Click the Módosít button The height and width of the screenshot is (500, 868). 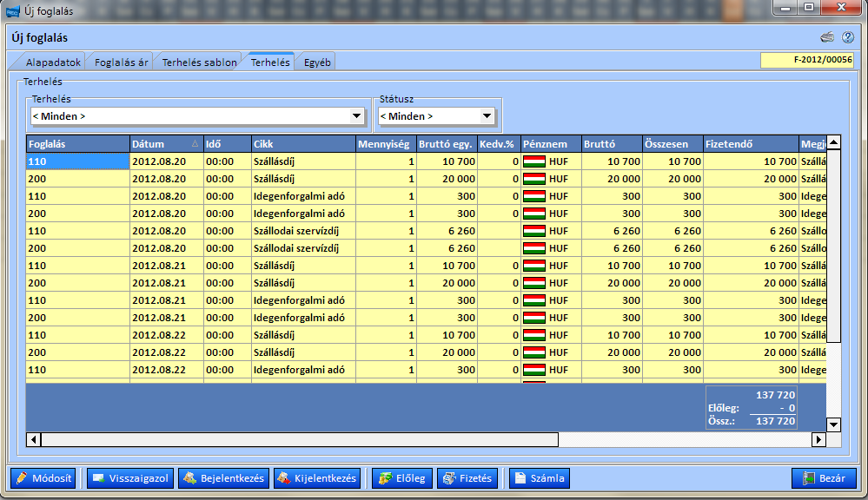43,478
